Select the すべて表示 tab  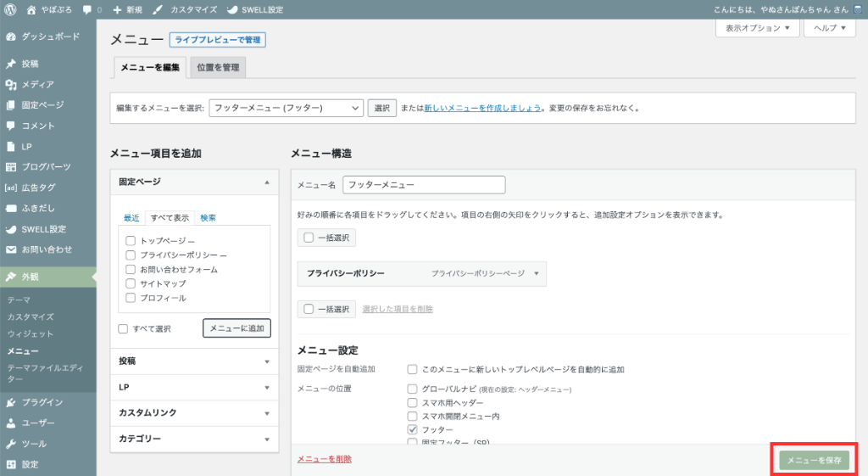tap(170, 218)
